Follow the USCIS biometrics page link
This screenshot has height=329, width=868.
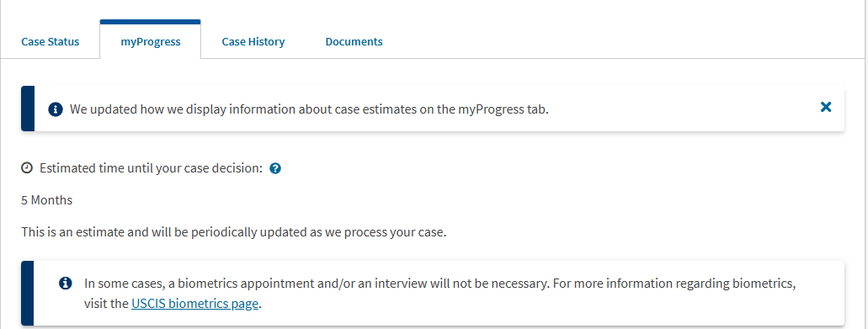coord(194,304)
